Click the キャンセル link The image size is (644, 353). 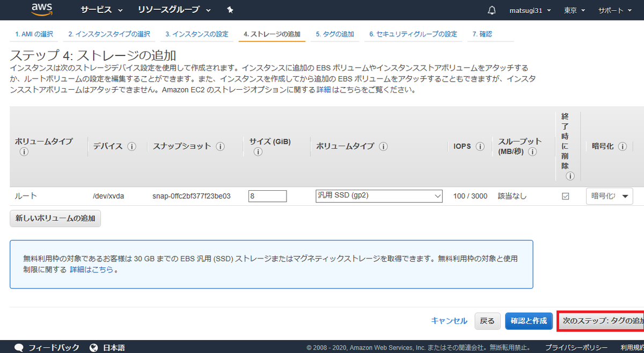[449, 321]
